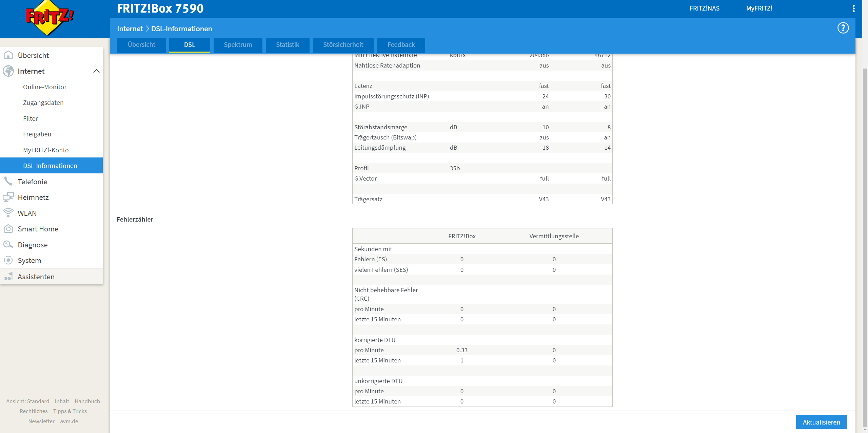Click the Vermittlungsstelle column header

[x=554, y=236]
